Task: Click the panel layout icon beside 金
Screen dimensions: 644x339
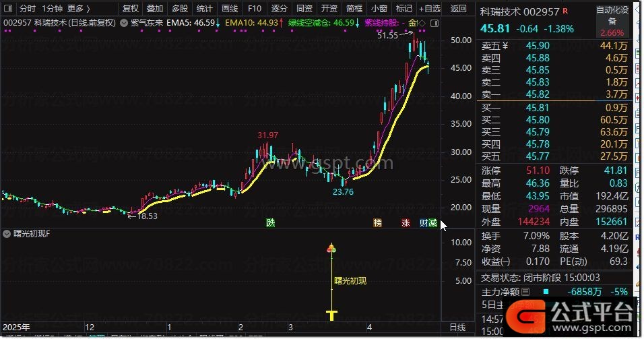Action: pos(434,24)
